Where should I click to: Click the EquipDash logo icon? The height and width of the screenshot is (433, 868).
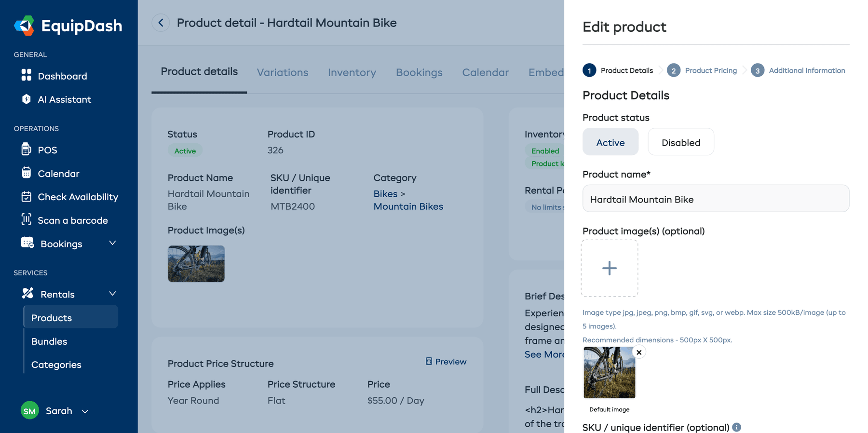pyautogui.click(x=24, y=26)
